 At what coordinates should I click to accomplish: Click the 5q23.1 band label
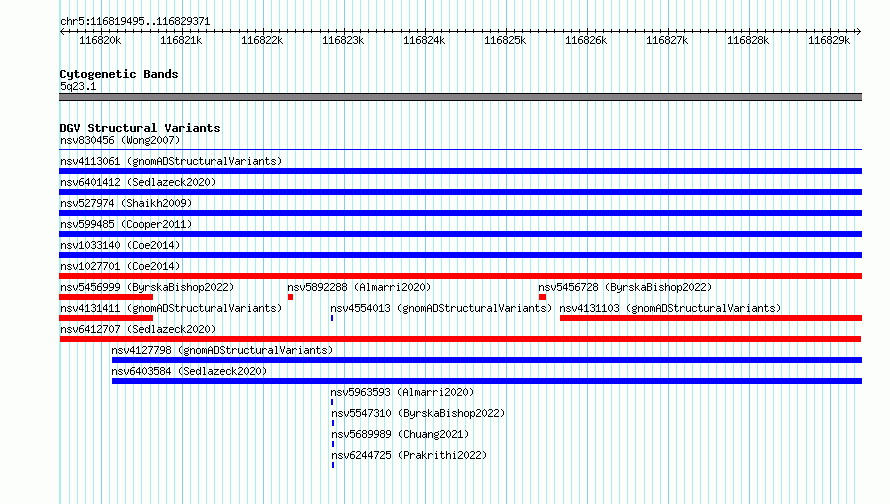coord(78,86)
